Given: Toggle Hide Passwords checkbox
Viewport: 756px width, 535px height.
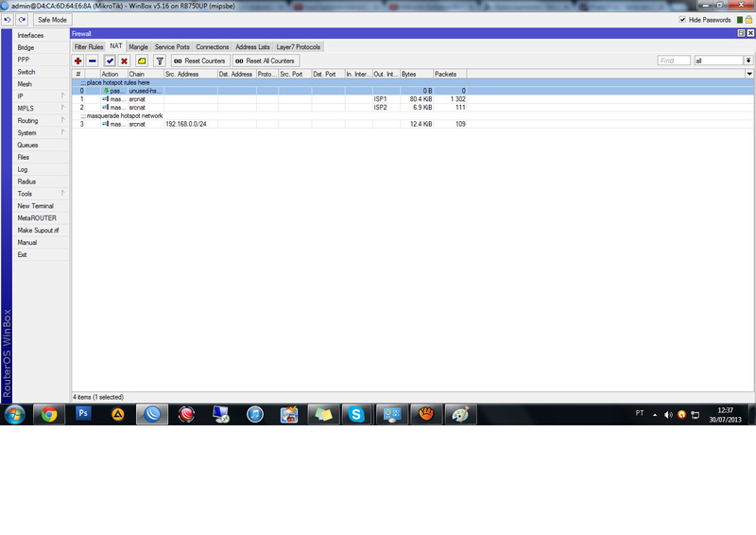Looking at the screenshot, I should [682, 20].
